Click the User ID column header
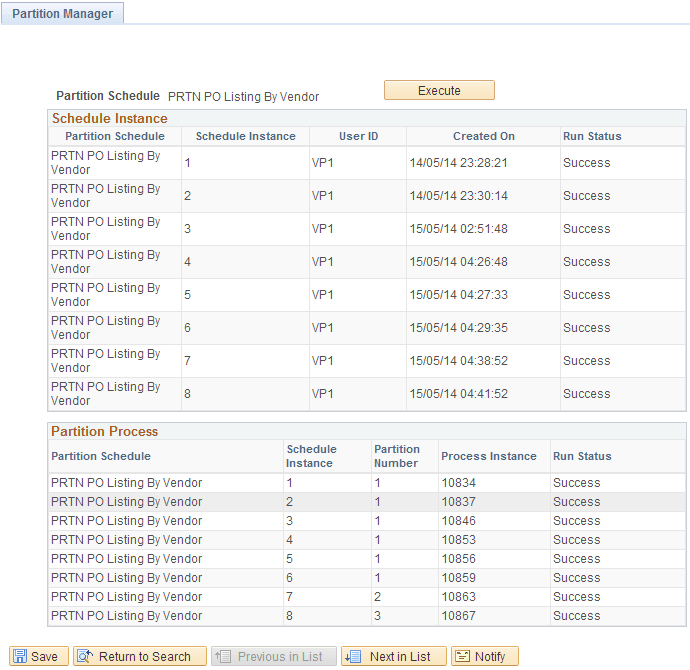 tap(358, 136)
